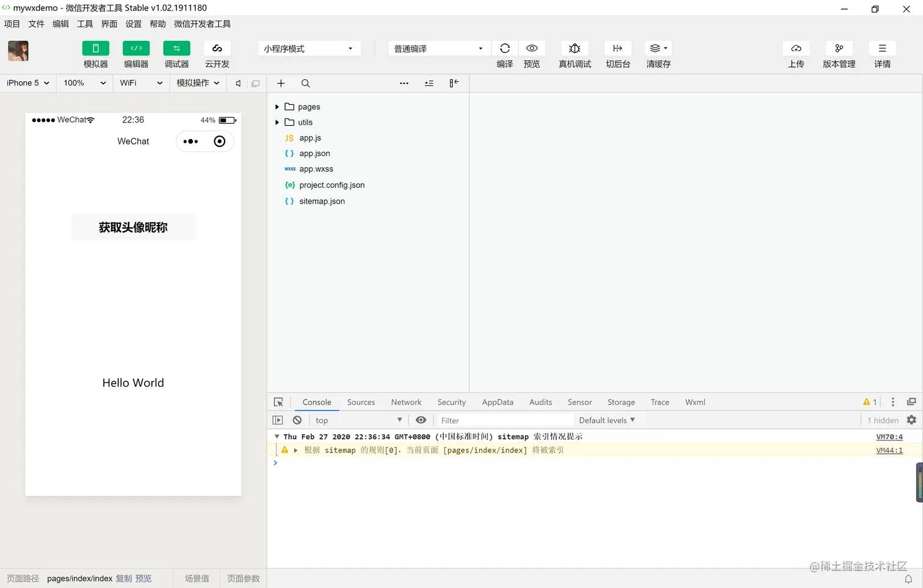Click the 获取头像昵称 button in simulator
Image resolution: width=923 pixels, height=588 pixels.
coord(133,227)
